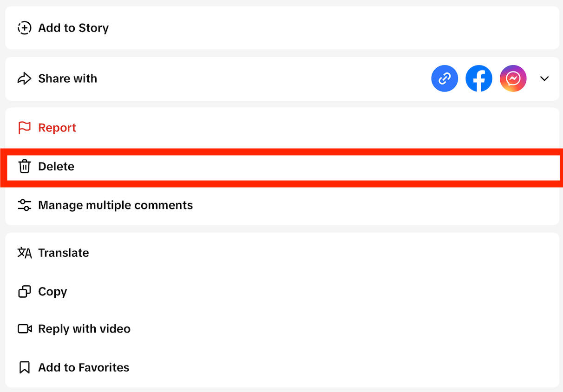The image size is (563, 392).
Task: Select Reply with video option
Action: (x=84, y=329)
